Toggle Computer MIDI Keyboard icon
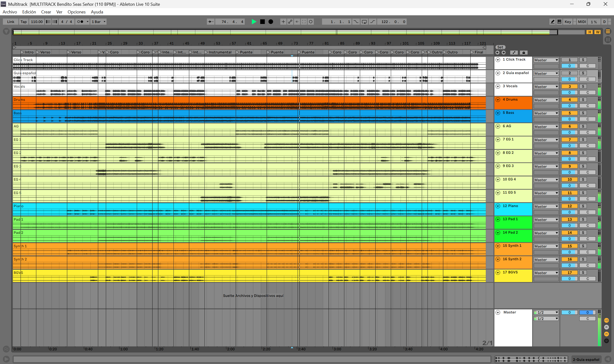Viewport: 614px width, 364px height. 559,22
